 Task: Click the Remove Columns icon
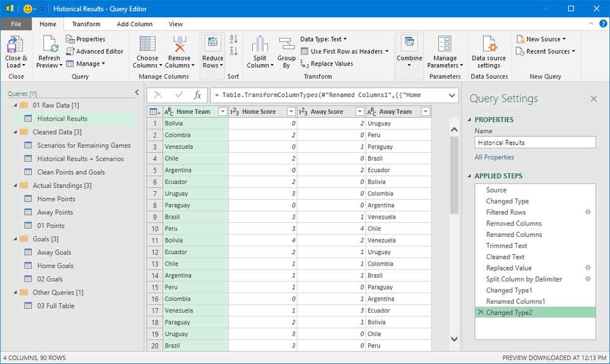click(180, 43)
